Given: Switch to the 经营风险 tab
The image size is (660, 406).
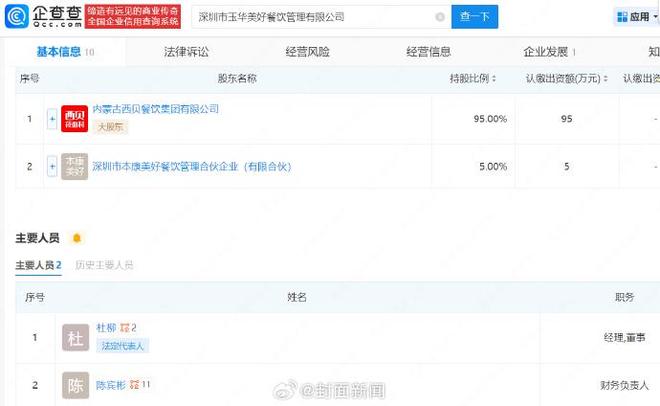Looking at the screenshot, I should (307, 51).
